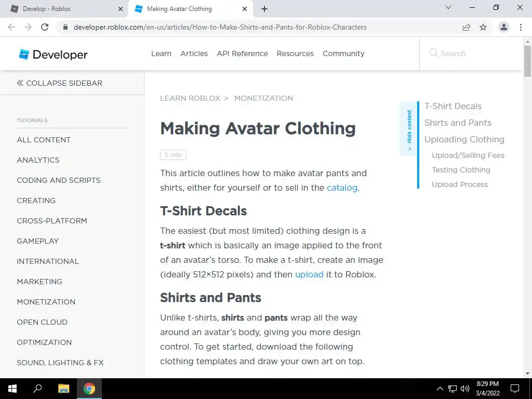Open Chrome three-dot menu
Screen dimensions: 532x399
pos(521,27)
